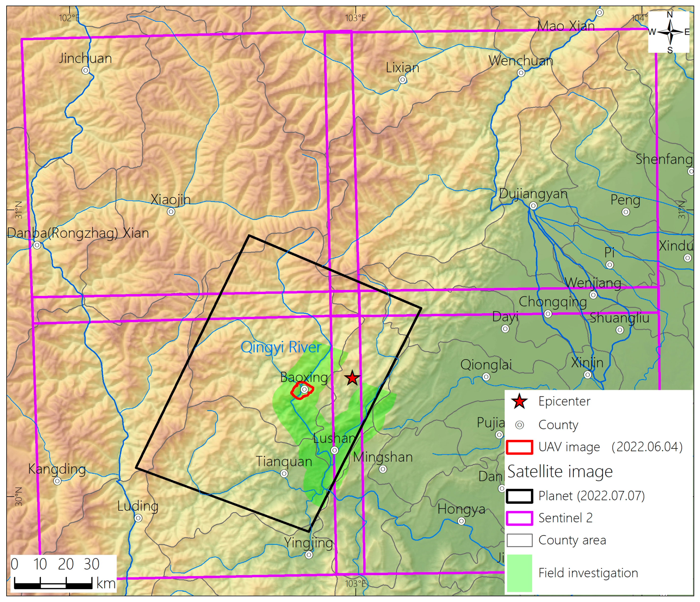Click the red star legend Epicenter symbol

[519, 402]
